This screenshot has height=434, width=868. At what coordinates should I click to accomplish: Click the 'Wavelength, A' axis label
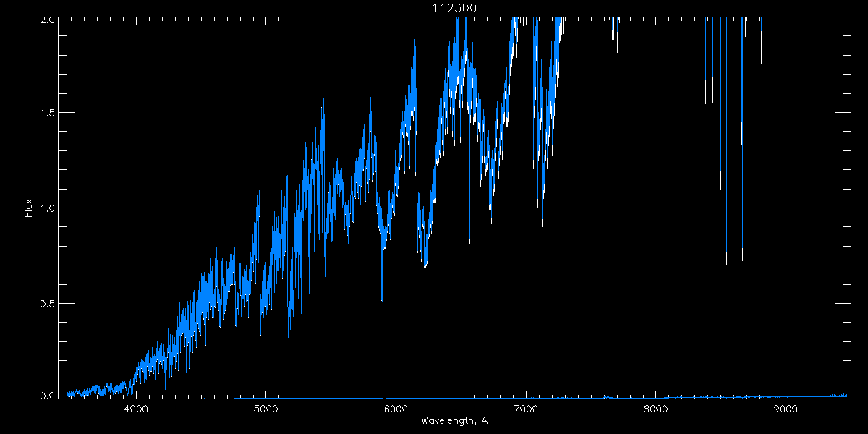(x=454, y=420)
